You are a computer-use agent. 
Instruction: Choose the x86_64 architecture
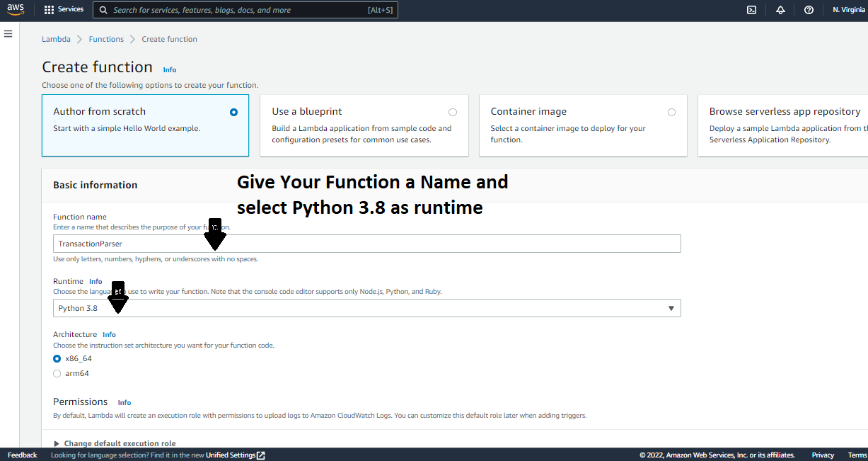[57, 358]
